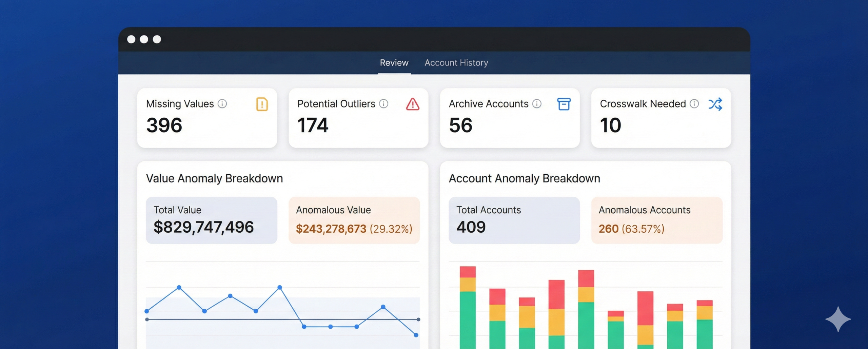Click the Potential Outliers info icon
868x349 pixels.
(x=383, y=104)
